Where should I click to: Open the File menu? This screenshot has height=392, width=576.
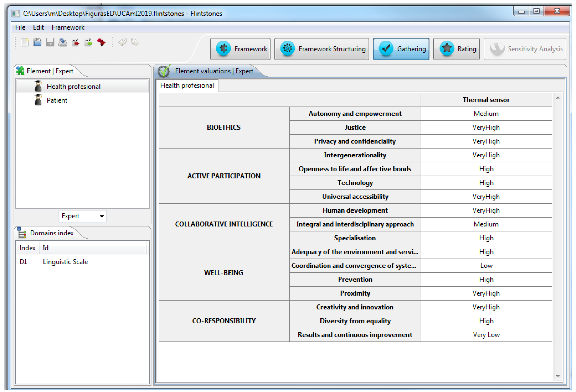tap(20, 27)
